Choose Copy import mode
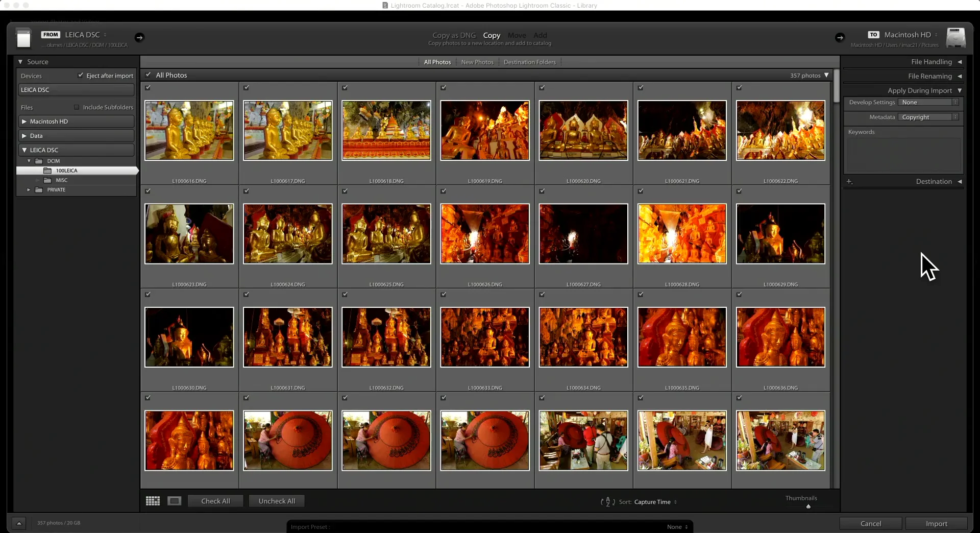Screen dimensions: 980x533 coord(492,35)
